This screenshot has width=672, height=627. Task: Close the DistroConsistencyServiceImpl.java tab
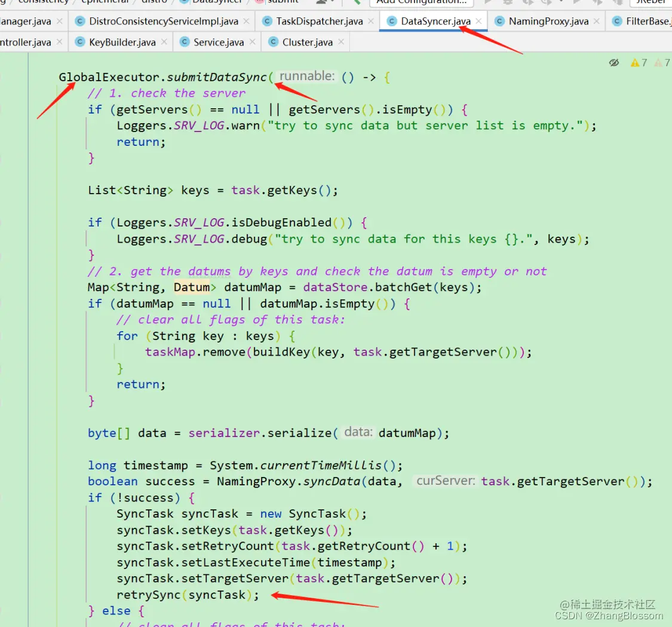[x=246, y=21]
